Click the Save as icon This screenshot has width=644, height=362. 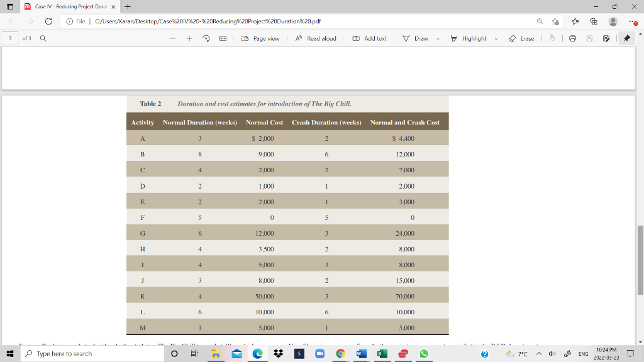pos(606,38)
